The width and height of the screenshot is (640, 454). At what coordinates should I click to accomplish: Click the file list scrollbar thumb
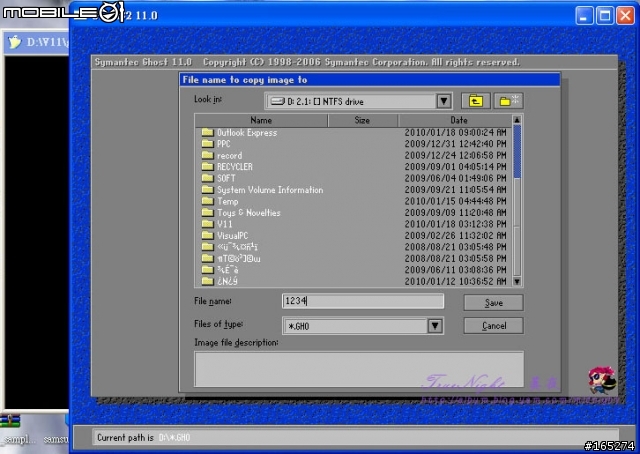tap(517, 151)
